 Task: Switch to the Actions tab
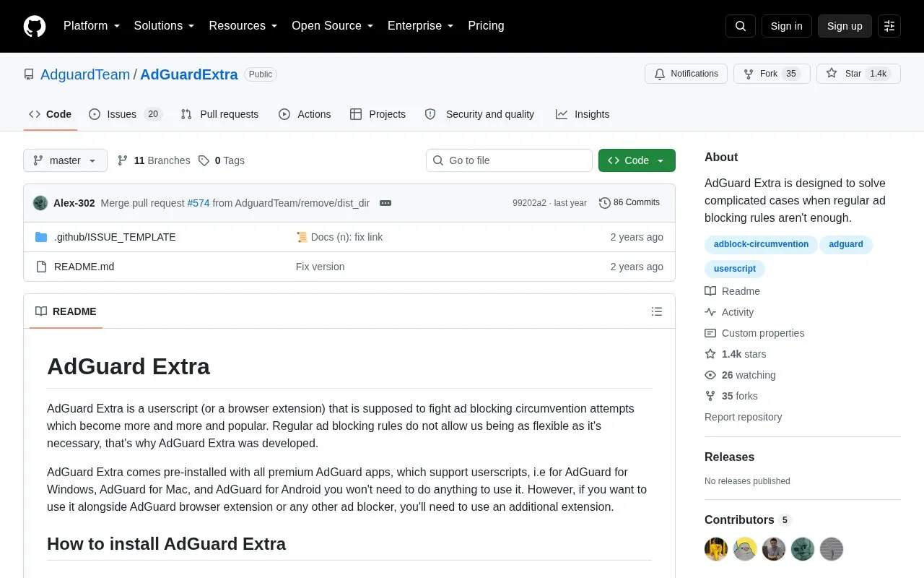pos(305,114)
